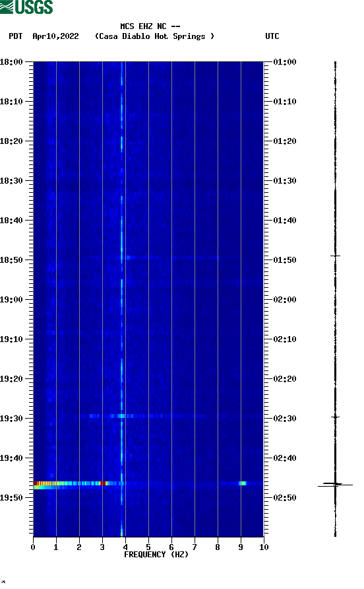Click the USGS logo
364x589 pixels.
pos(26,7)
